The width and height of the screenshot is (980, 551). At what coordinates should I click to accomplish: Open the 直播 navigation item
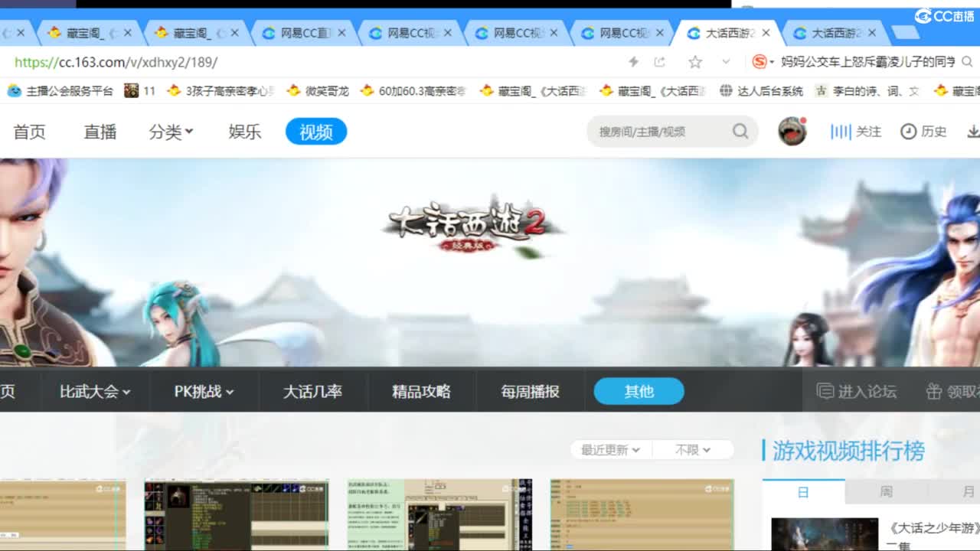[100, 132]
